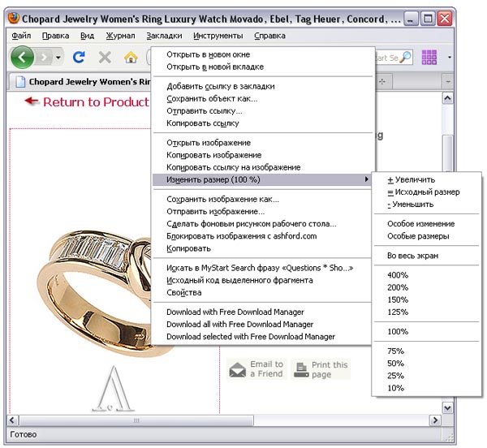The image size is (487, 448).
Task: Click Email to a Friend envelope icon
Action: pos(237,370)
